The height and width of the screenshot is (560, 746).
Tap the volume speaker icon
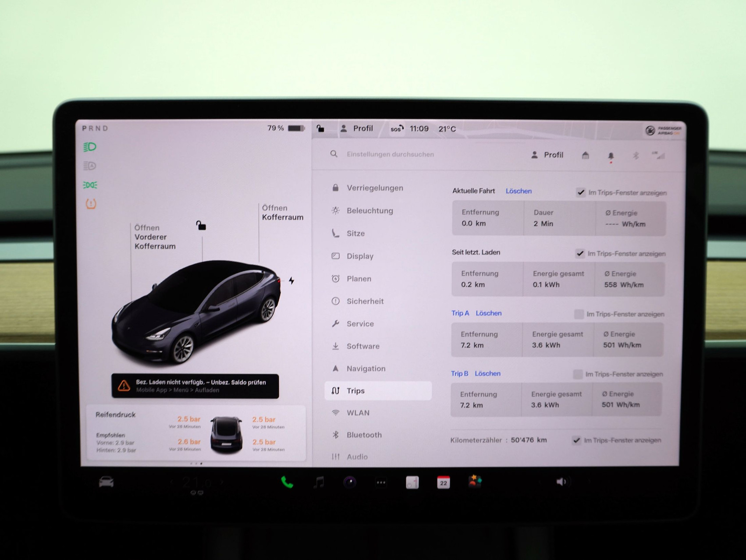tap(561, 482)
